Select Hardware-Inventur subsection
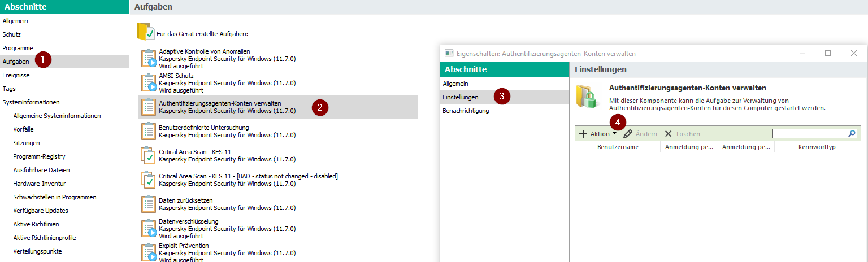 coord(40,184)
